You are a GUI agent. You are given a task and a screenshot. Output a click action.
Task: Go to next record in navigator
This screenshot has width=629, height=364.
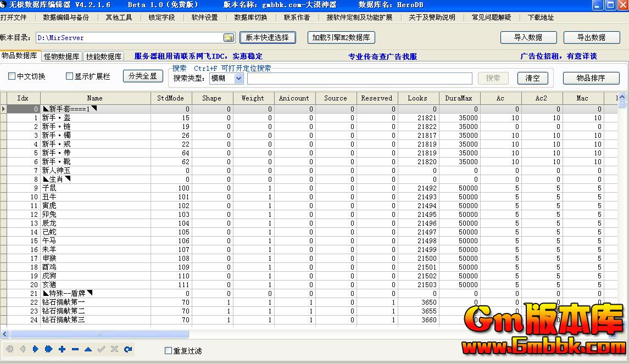tap(36, 349)
